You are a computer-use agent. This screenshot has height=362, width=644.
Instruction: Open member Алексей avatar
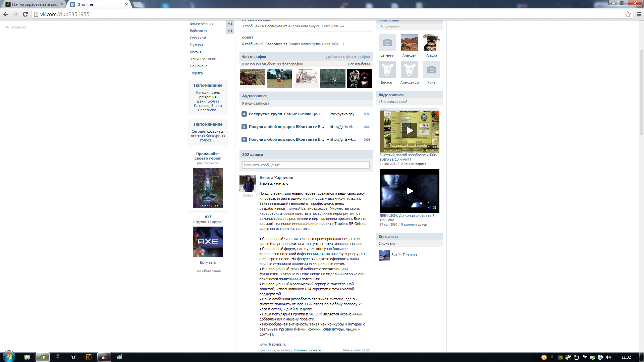coord(409,43)
